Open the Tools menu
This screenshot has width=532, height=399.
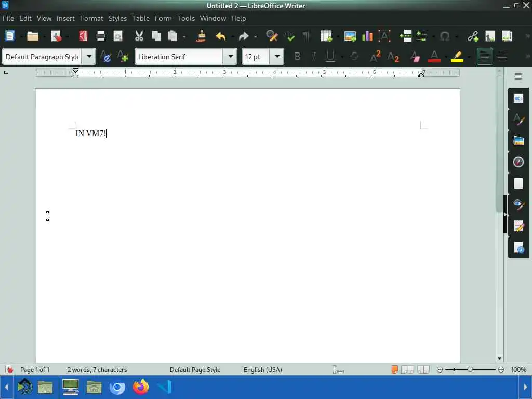[x=186, y=18]
